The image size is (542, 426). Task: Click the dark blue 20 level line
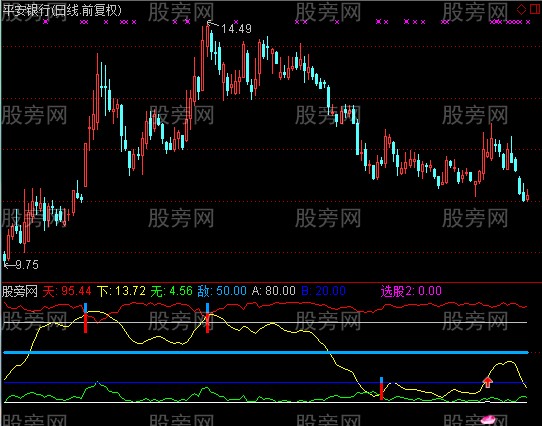[266, 383]
